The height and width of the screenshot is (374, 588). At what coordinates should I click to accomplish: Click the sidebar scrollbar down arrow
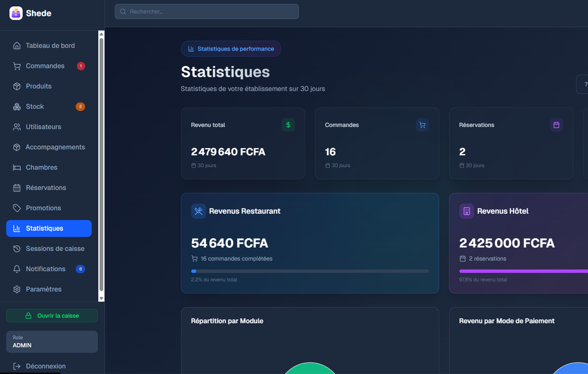(101, 298)
